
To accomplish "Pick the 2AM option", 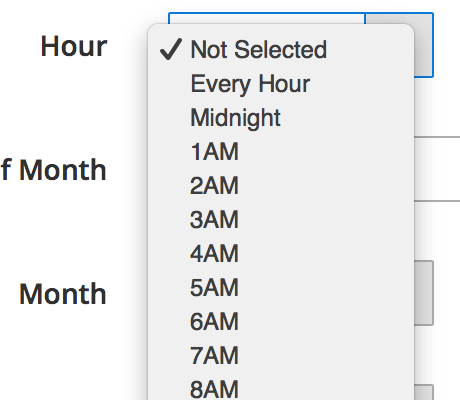I will tap(281, 186).
